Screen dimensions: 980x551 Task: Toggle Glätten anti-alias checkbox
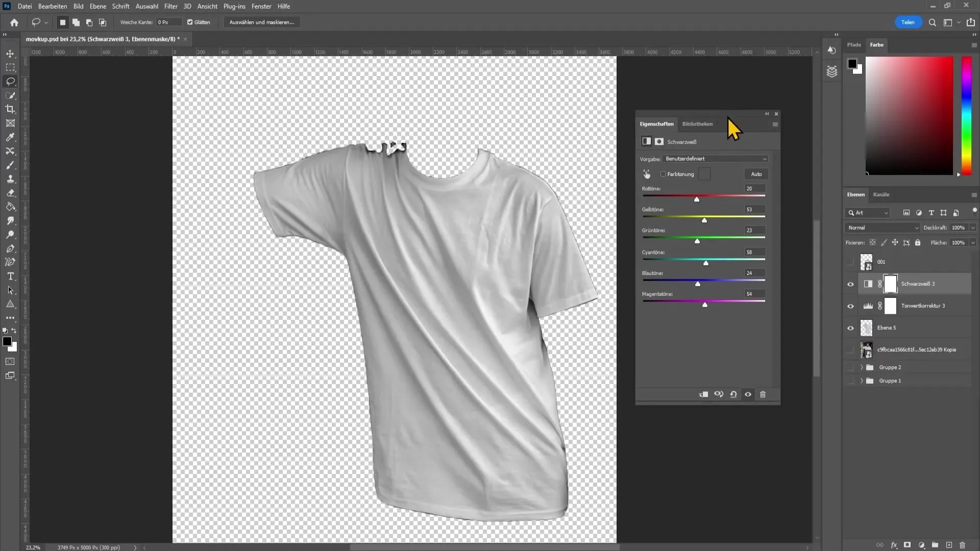(x=190, y=22)
